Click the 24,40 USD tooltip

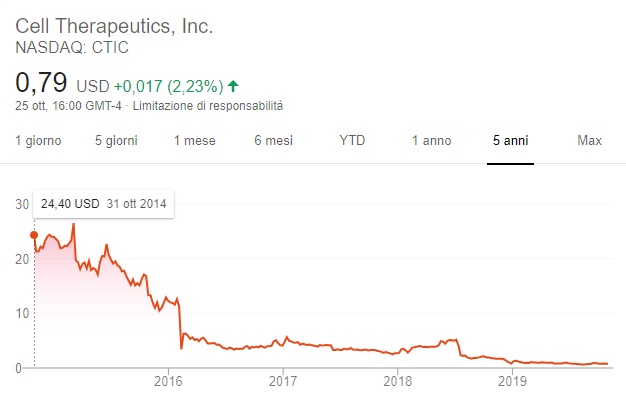pyautogui.click(x=103, y=204)
